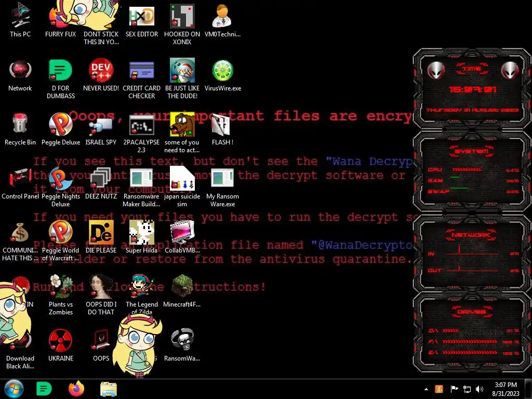Open the This PC desktop icon
The image size is (532, 399).
coord(20,20)
